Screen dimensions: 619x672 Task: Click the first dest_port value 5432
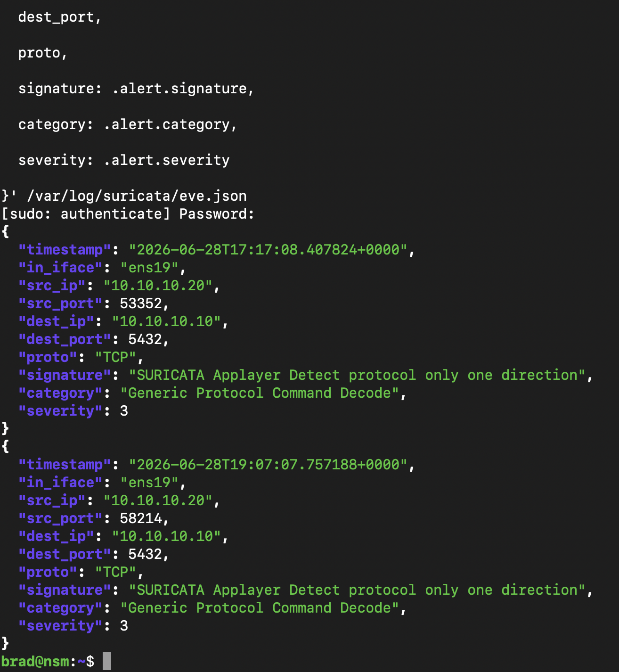click(x=145, y=339)
